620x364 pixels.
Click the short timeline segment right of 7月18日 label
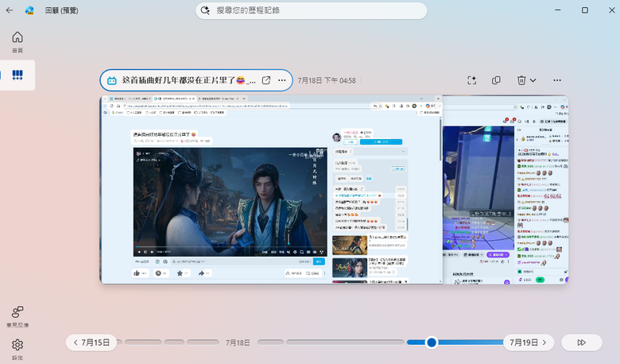[270, 343]
